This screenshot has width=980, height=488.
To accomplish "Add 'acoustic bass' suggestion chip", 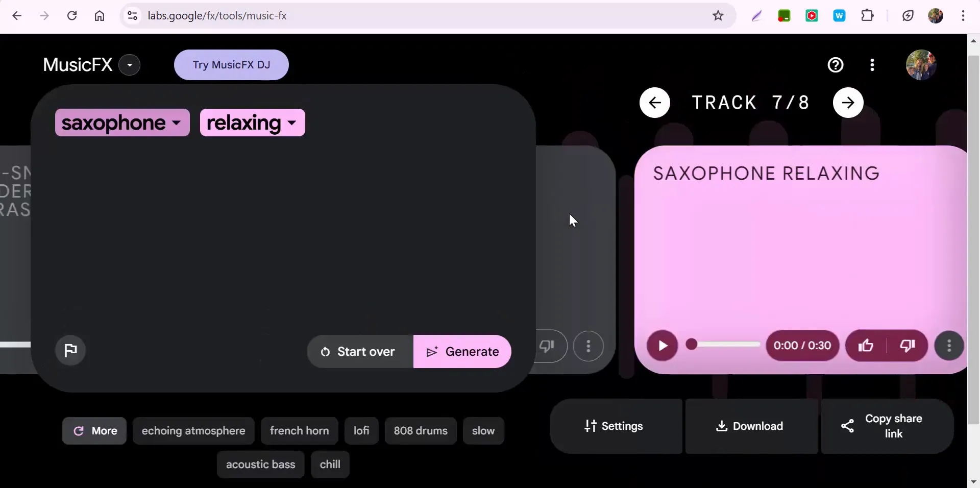I will click(261, 465).
